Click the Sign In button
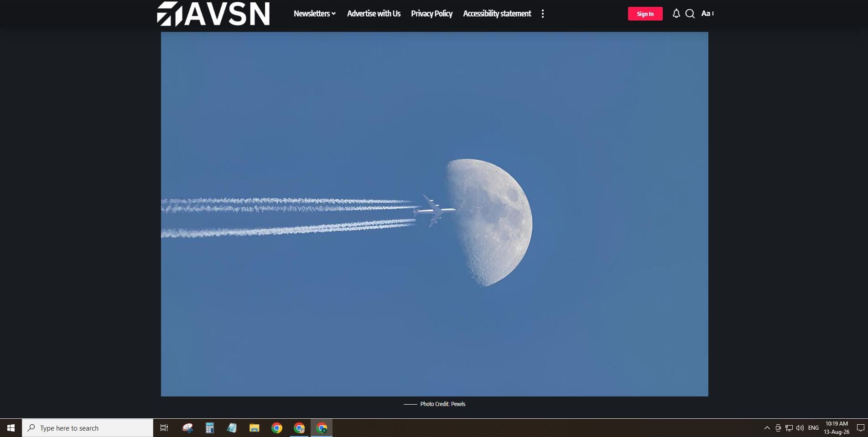 645,14
